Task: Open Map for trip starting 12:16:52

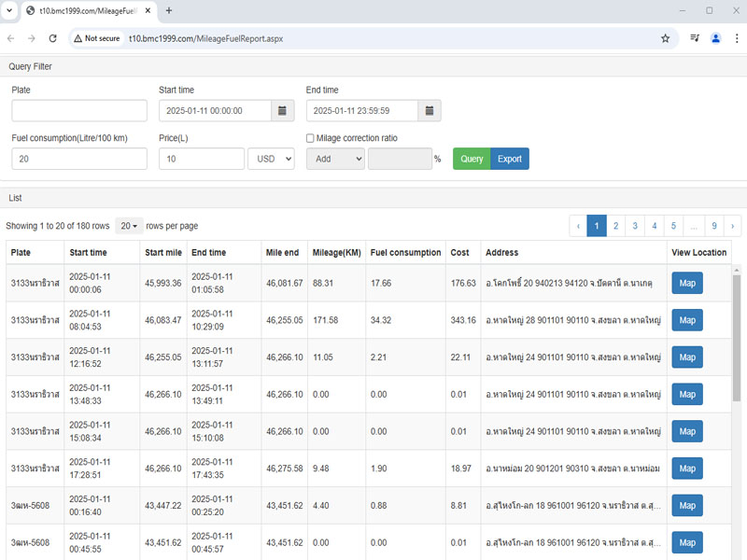Action: click(687, 357)
